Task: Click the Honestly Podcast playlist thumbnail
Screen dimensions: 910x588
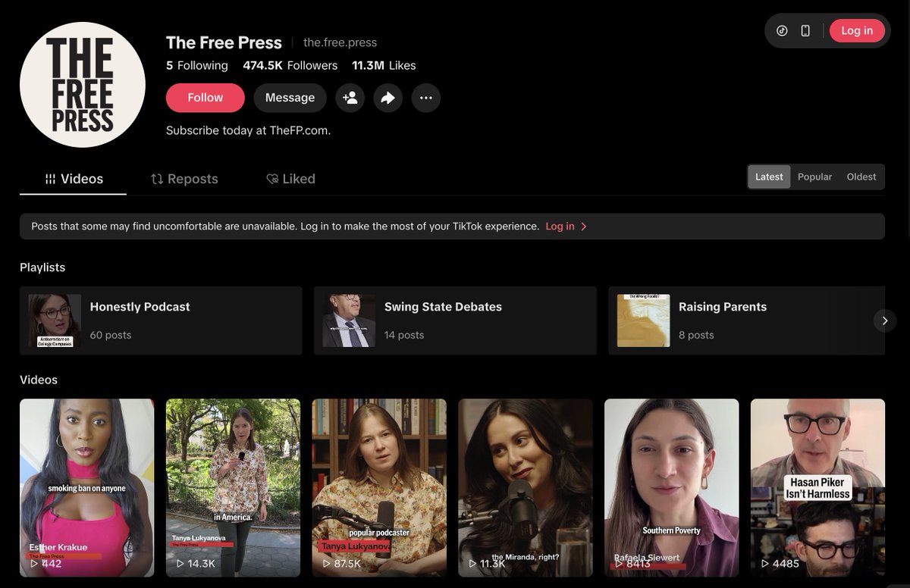Action: (x=55, y=321)
